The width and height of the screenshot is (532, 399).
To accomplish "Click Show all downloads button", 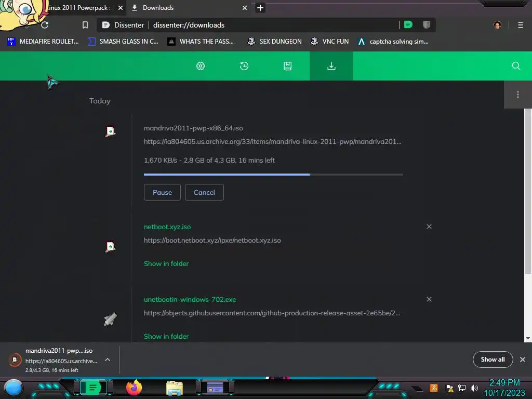I will tap(493, 360).
